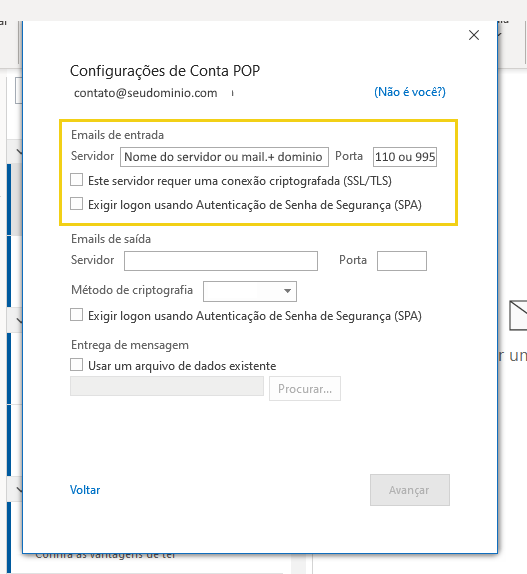Click the Procurar... browse button
The height and width of the screenshot is (574, 527).
click(305, 388)
